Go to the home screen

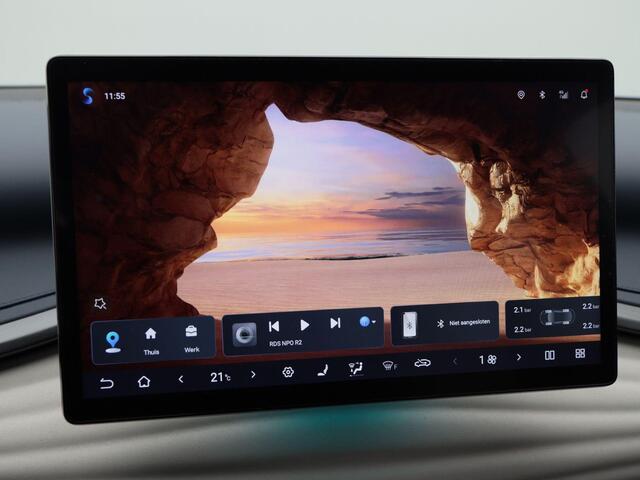[x=144, y=381]
